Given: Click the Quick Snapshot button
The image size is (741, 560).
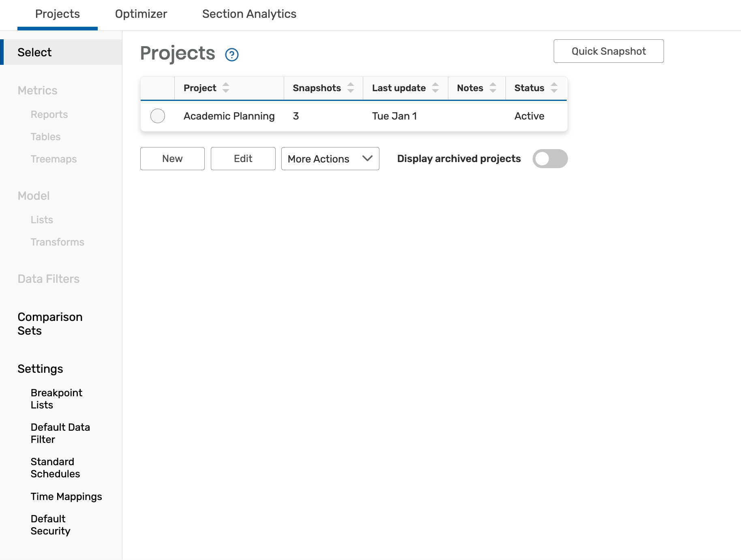Looking at the screenshot, I should (609, 51).
